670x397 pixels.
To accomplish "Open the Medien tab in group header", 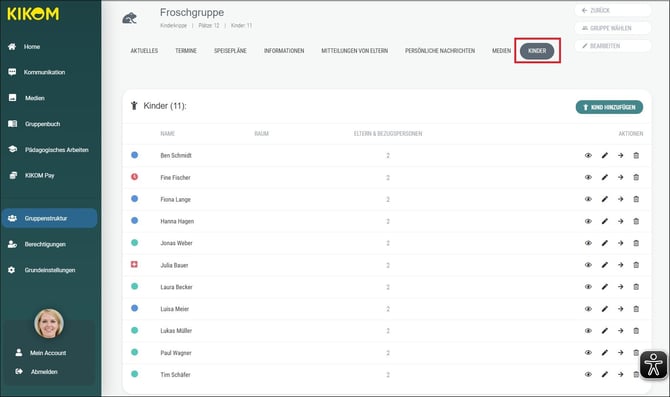I will [501, 51].
